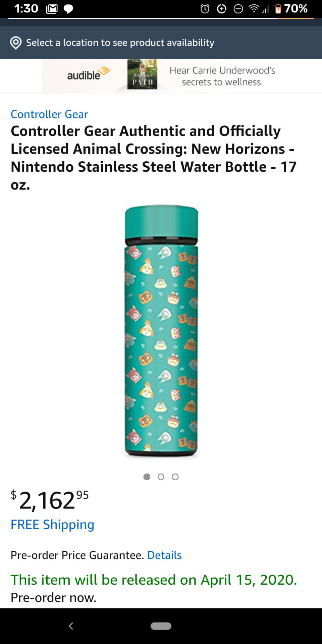This screenshot has height=644, width=322.
Task: Open the Controller Gear brand link
Action: tap(49, 114)
